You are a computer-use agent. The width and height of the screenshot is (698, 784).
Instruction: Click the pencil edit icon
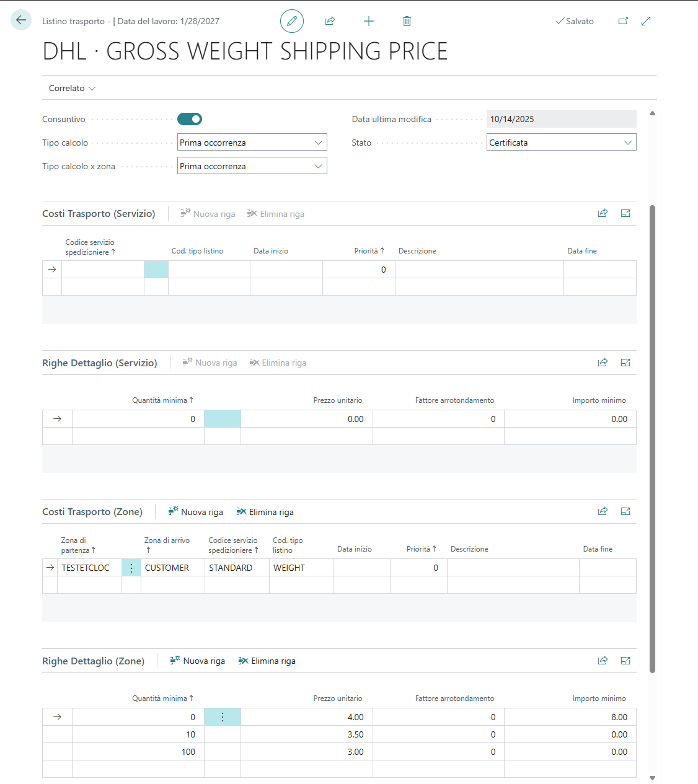tap(292, 21)
